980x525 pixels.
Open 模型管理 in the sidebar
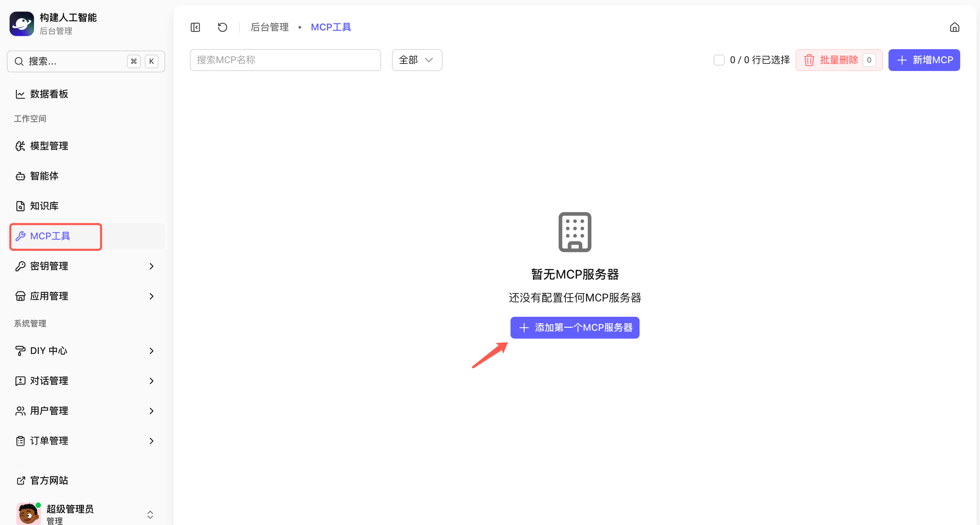49,146
